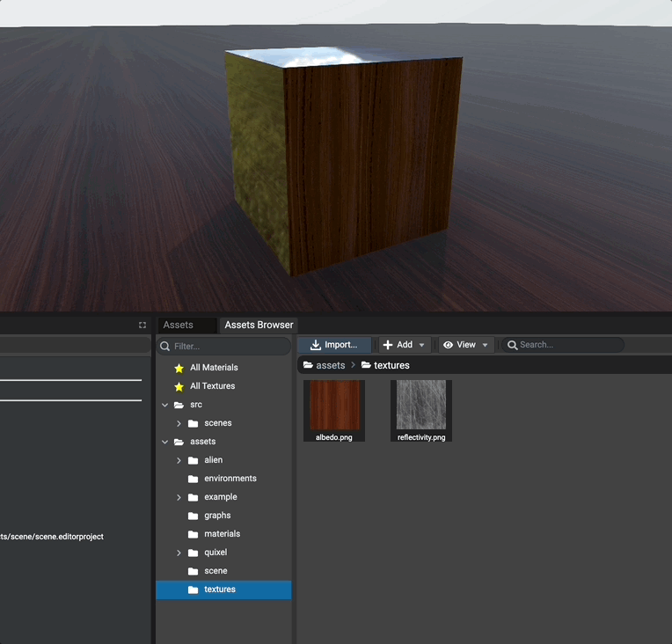Screen dimensions: 672x644
Task: Click the scene folder icon
Action: coord(194,571)
